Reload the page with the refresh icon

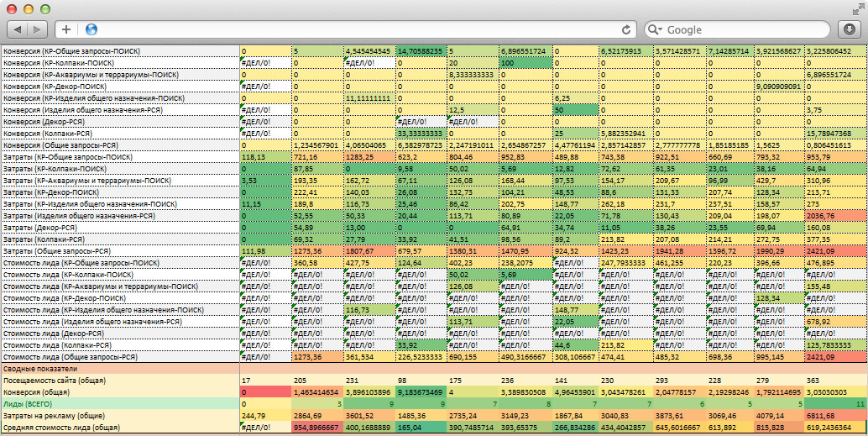click(x=626, y=29)
